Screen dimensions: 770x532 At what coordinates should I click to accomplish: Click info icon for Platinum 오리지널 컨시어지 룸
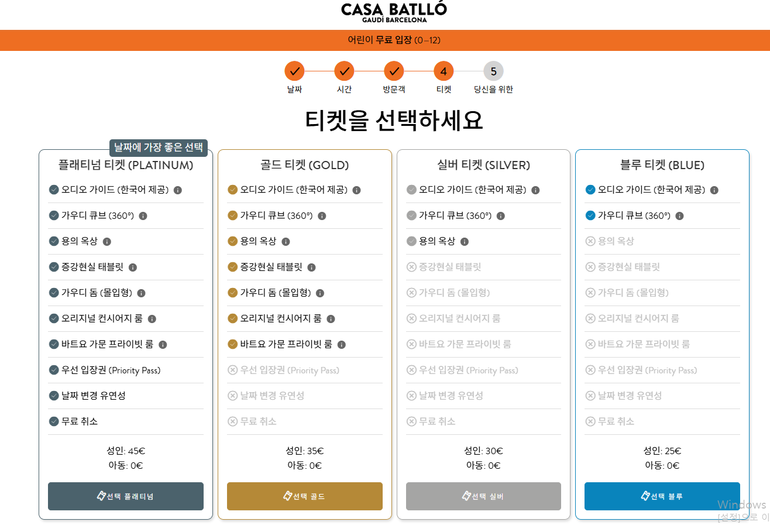tap(152, 319)
